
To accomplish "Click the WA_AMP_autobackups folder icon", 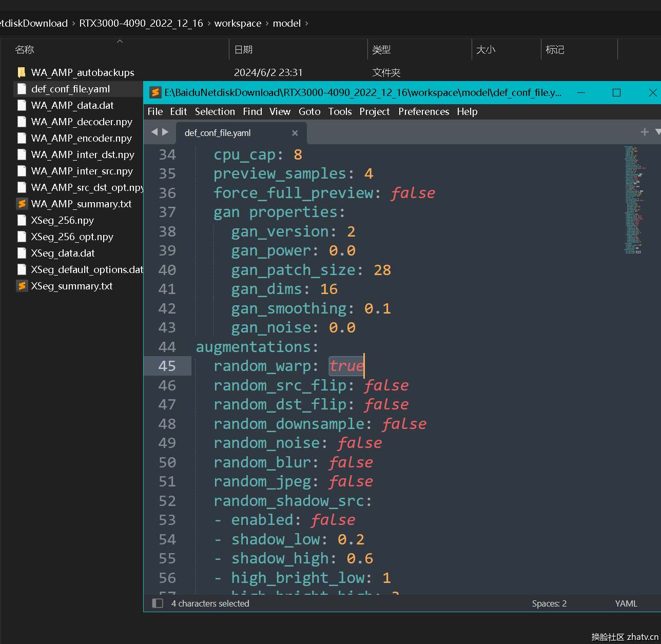I will coord(22,72).
